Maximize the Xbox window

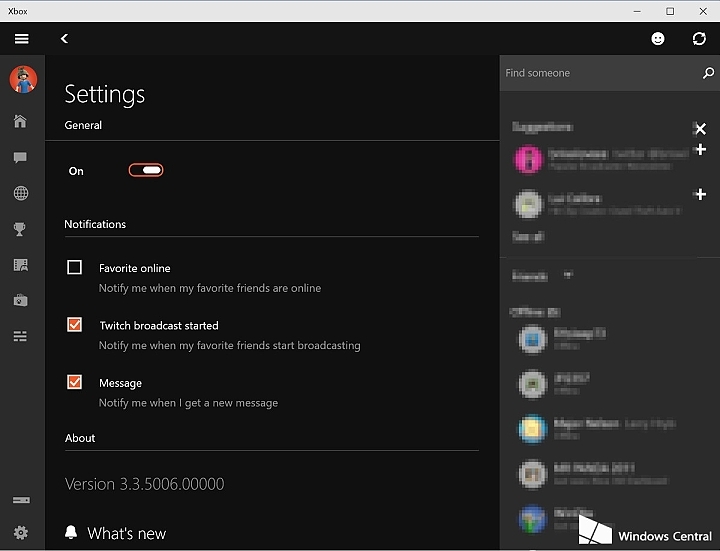[x=670, y=11]
